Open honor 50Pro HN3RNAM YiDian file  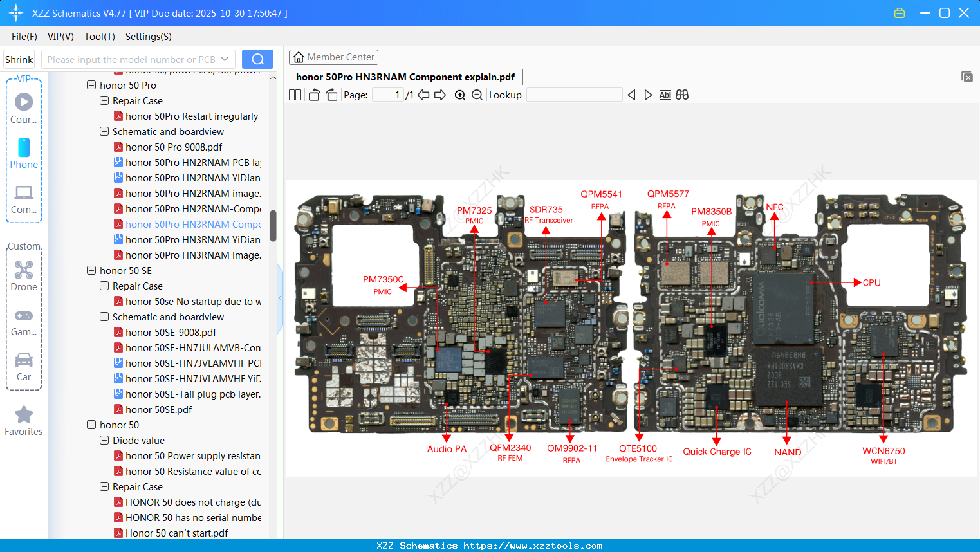(187, 240)
